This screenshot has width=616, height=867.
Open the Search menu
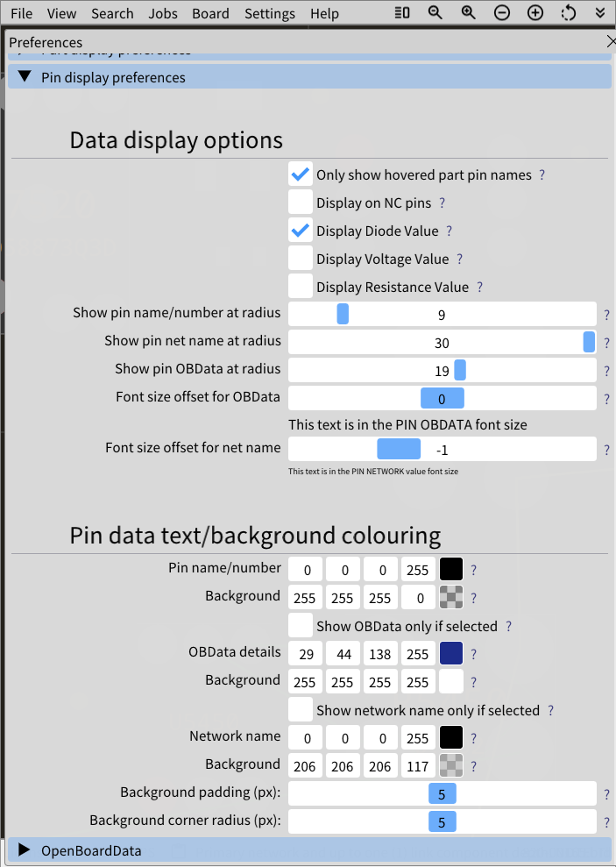(112, 13)
